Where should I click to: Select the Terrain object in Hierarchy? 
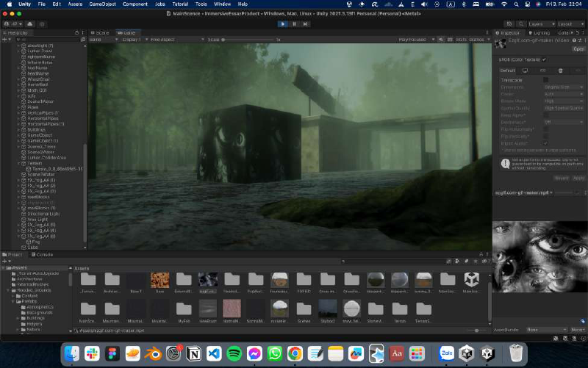coord(36,162)
